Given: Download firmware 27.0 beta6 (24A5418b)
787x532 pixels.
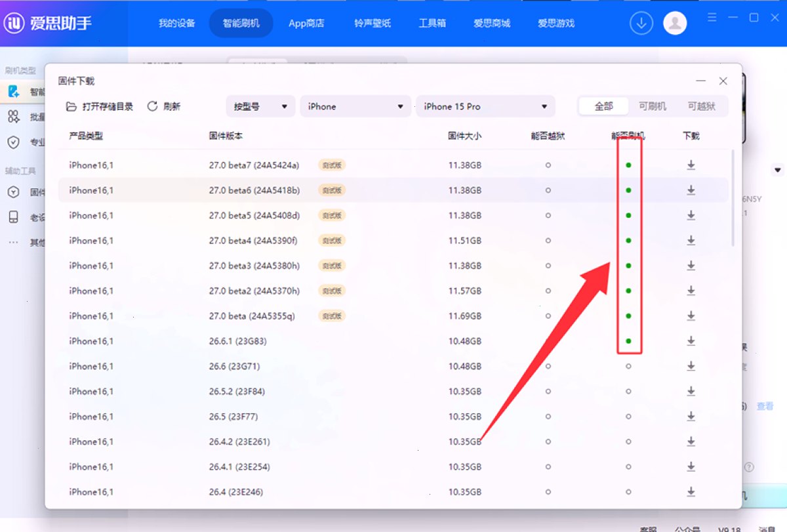Looking at the screenshot, I should click(691, 190).
